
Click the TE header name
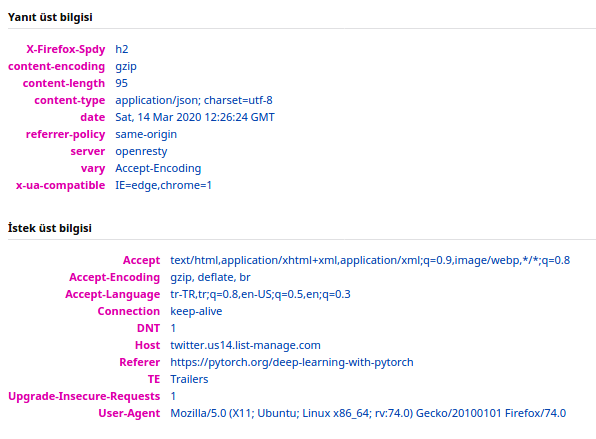pyautogui.click(x=154, y=379)
